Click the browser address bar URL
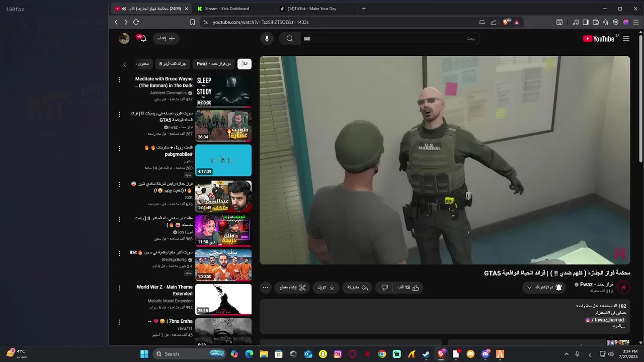Screen dimensions: 644x362 [x=261, y=22]
